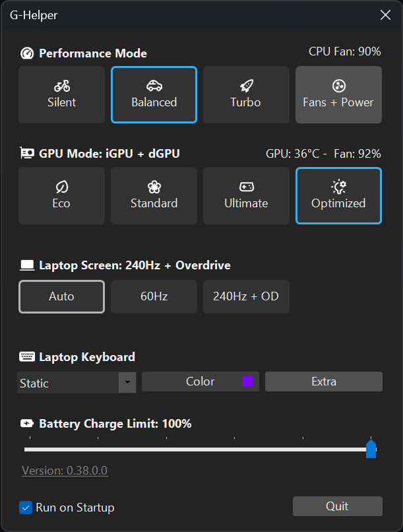
Task: Switch to Fans + Power mode
Action: 338,94
